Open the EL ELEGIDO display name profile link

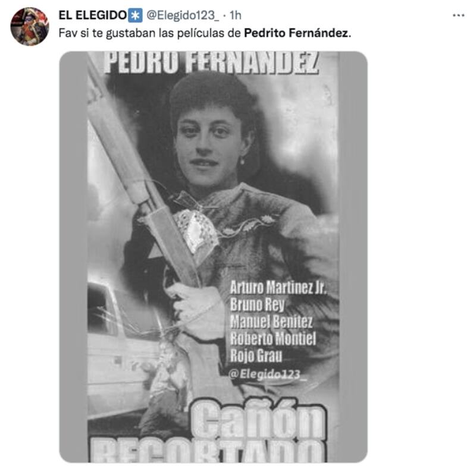point(93,15)
